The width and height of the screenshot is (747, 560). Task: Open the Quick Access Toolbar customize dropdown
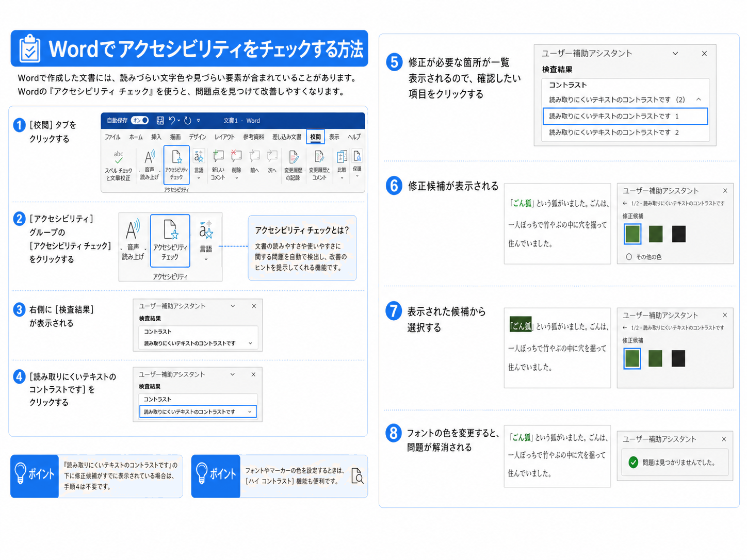[x=198, y=121]
